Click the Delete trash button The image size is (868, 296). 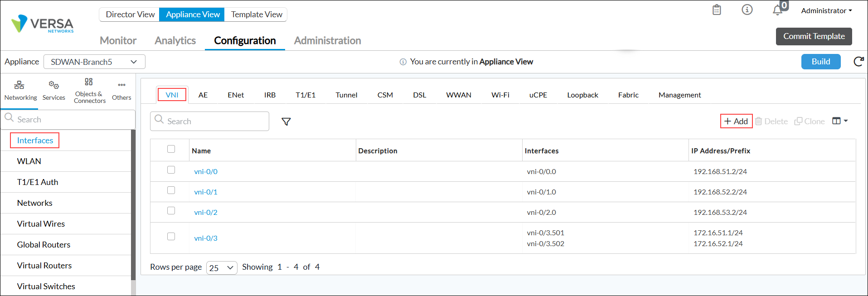(x=771, y=121)
